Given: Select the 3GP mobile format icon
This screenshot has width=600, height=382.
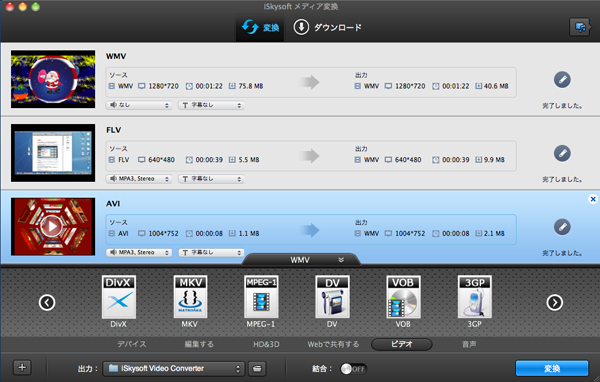Looking at the screenshot, I should [474, 297].
